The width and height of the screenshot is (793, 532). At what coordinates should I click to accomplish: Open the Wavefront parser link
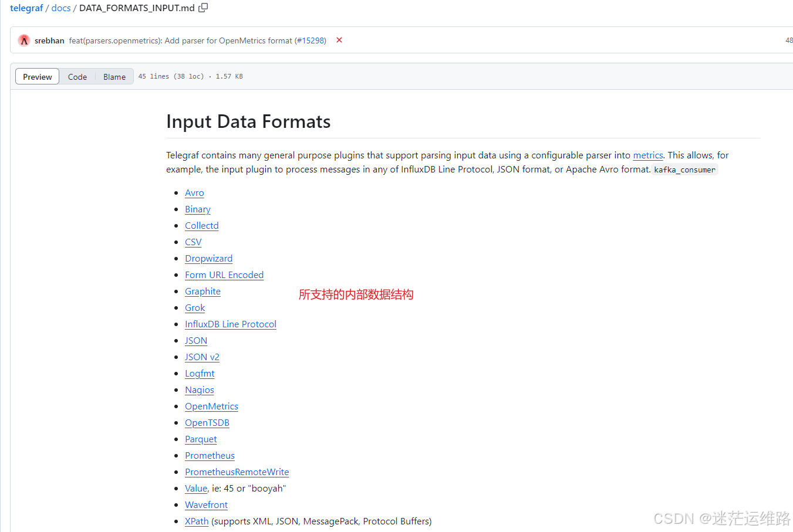click(x=207, y=505)
